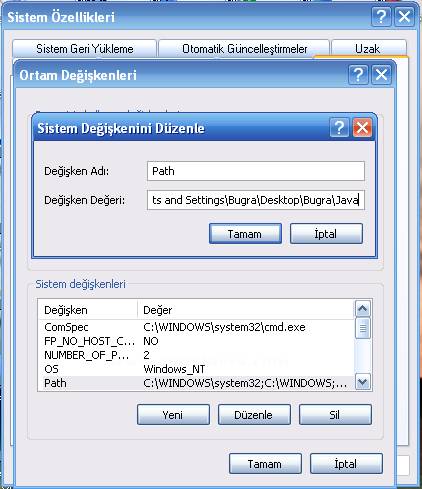Click the Değişken Adı field containing Path
This screenshot has width=422, height=489.
coord(256,171)
